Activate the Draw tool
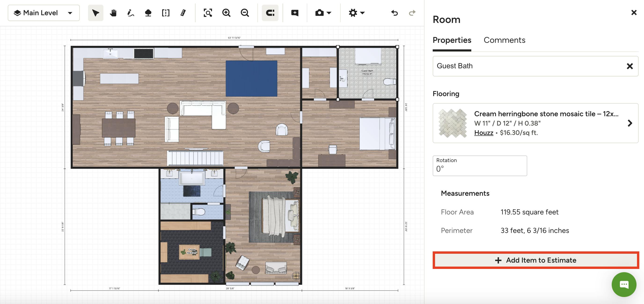This screenshot has height=304, width=644. (x=130, y=13)
